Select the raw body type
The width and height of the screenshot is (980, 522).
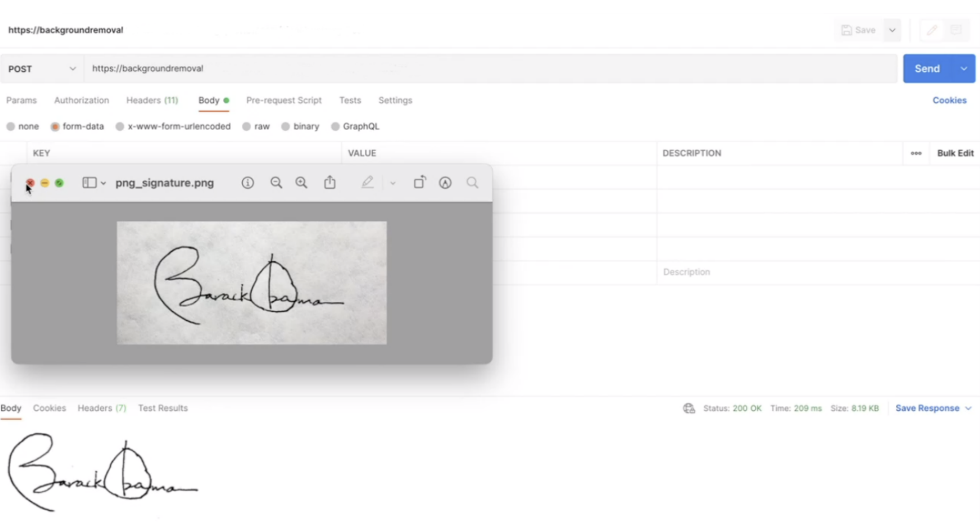point(247,127)
